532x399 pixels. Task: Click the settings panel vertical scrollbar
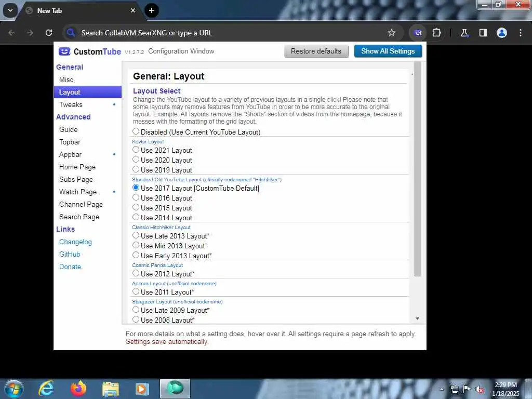pos(417,170)
